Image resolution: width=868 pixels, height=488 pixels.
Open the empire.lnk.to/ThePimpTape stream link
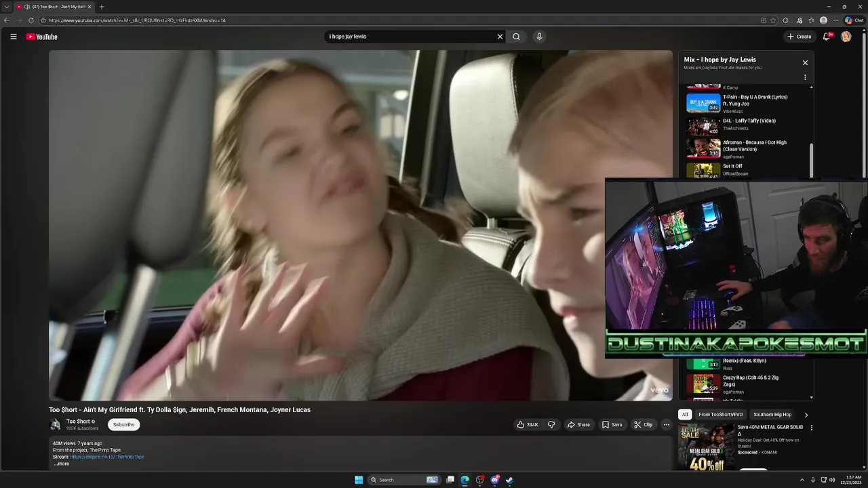coord(107,457)
